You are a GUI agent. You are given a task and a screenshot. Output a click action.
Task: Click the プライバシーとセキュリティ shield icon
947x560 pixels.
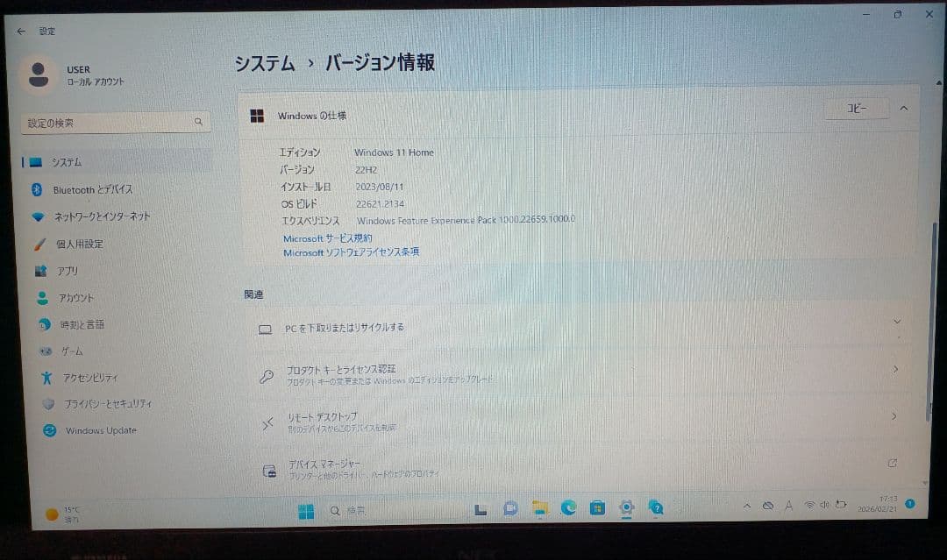pyautogui.click(x=48, y=404)
